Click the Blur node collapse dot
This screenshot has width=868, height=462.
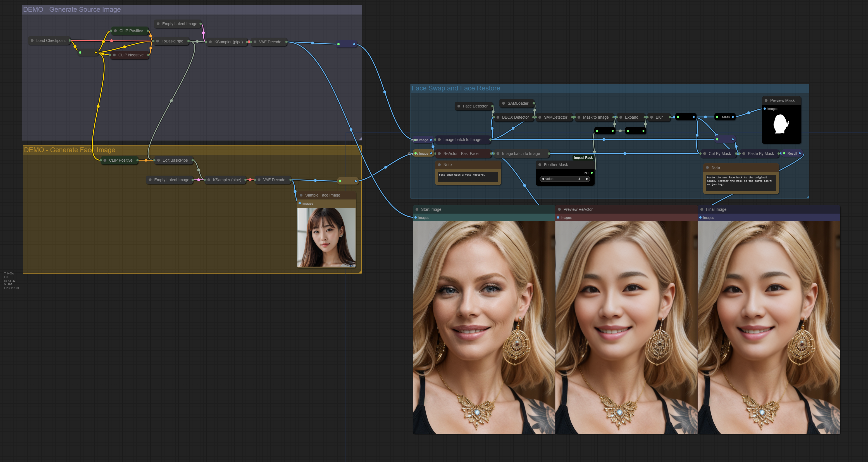coord(652,117)
